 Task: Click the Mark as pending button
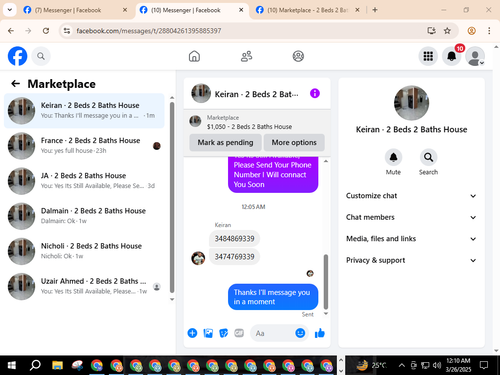coord(225,142)
